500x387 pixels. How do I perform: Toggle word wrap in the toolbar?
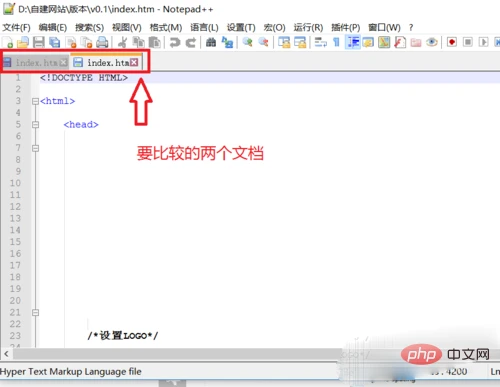click(x=320, y=42)
